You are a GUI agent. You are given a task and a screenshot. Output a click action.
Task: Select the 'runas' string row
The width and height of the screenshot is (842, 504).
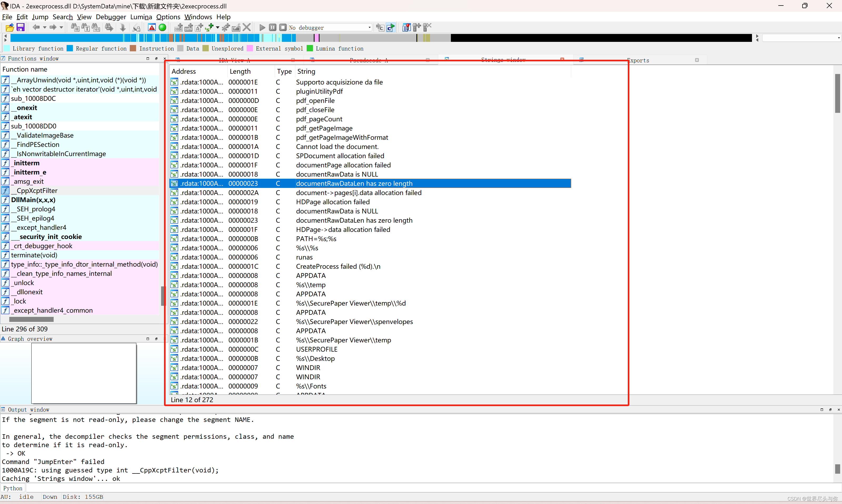coord(370,257)
